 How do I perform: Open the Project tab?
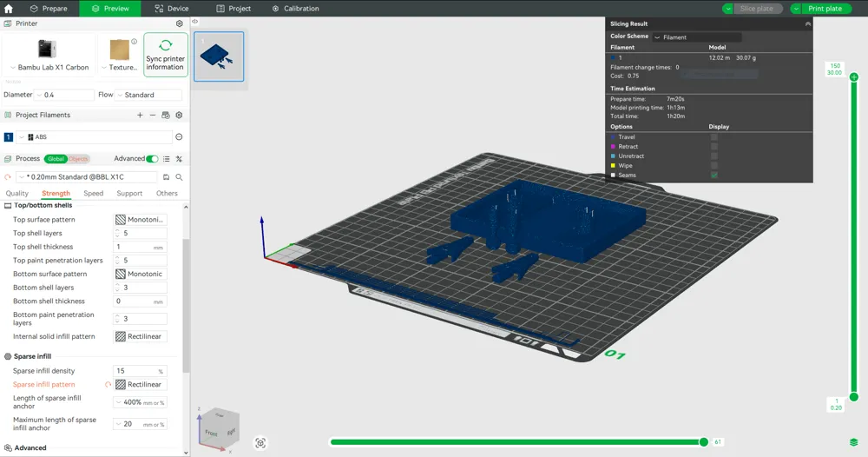coord(233,9)
